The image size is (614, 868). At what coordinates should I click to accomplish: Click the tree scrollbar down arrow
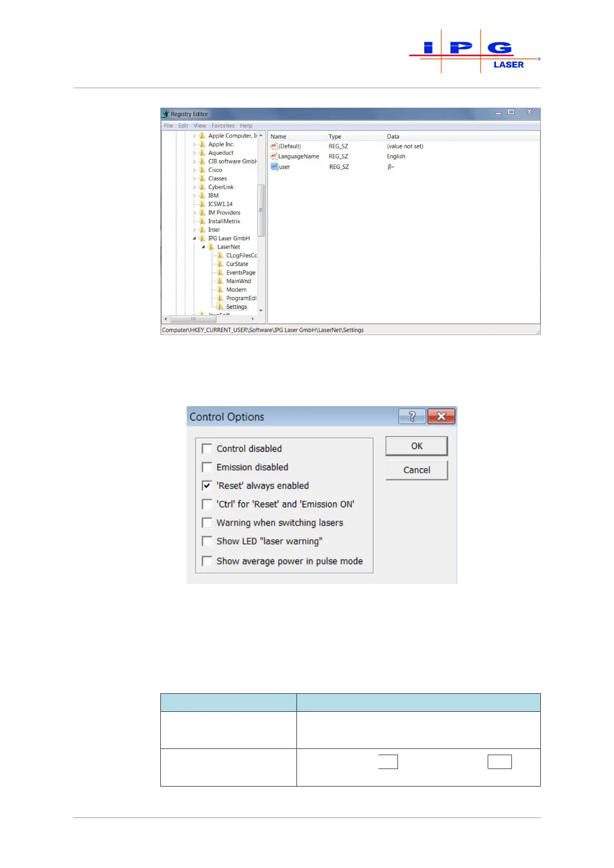pyautogui.click(x=261, y=310)
